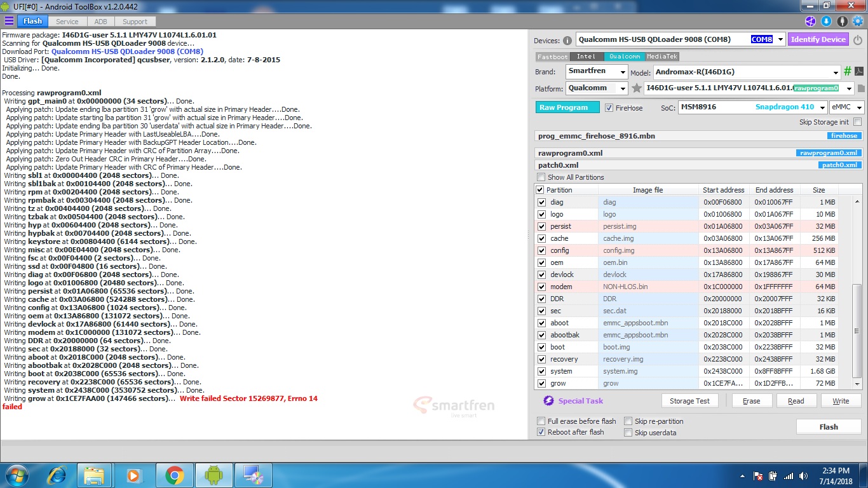The height and width of the screenshot is (488, 868).
Task: Click the dark USB device icon
Action: click(x=842, y=21)
